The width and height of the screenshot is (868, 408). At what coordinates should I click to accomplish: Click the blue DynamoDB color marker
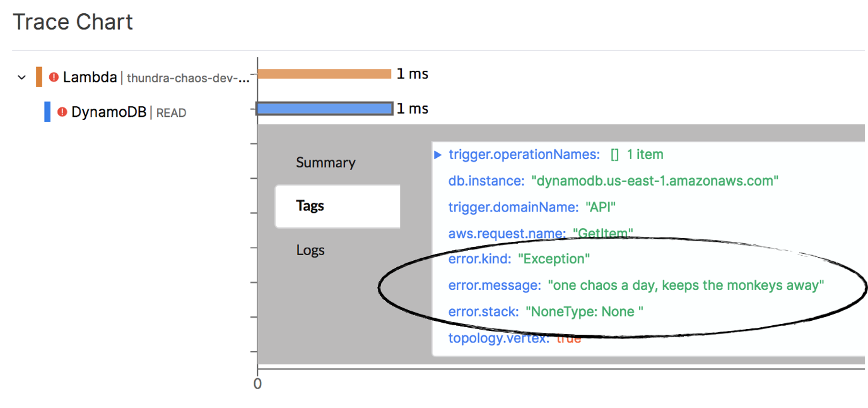pos(47,112)
